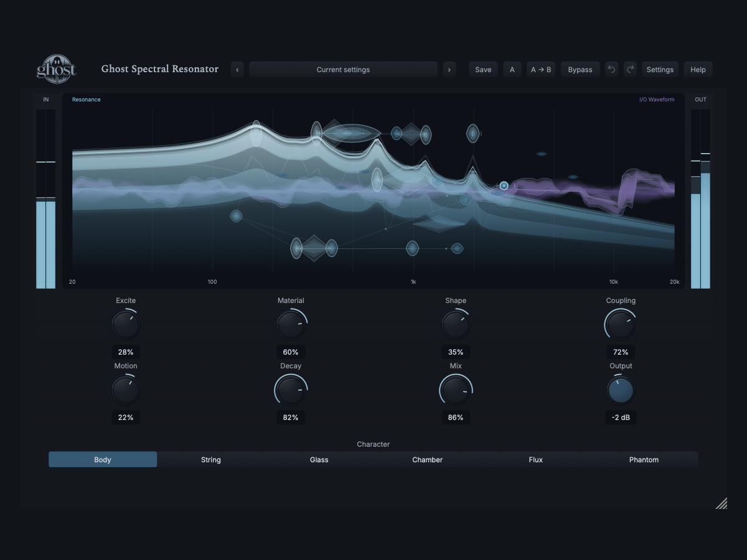This screenshot has width=747, height=560.
Task: Copy state with A → B button
Action: tap(541, 70)
